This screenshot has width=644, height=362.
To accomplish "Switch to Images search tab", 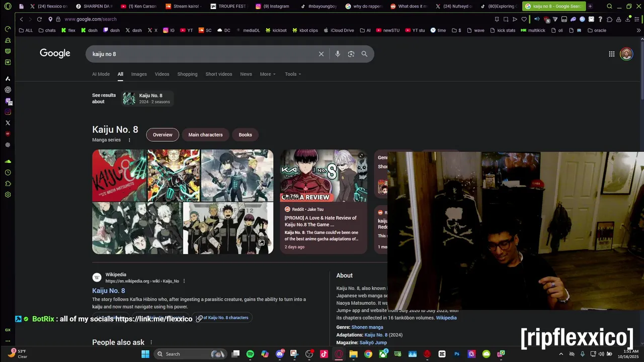I will [x=139, y=74].
